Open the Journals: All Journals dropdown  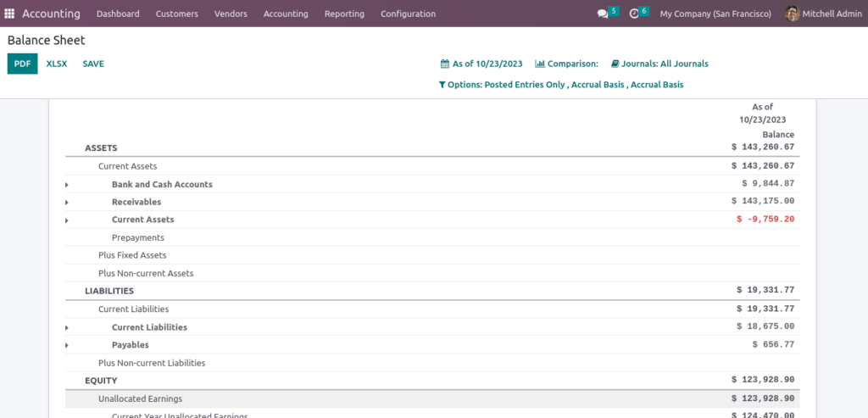(659, 64)
